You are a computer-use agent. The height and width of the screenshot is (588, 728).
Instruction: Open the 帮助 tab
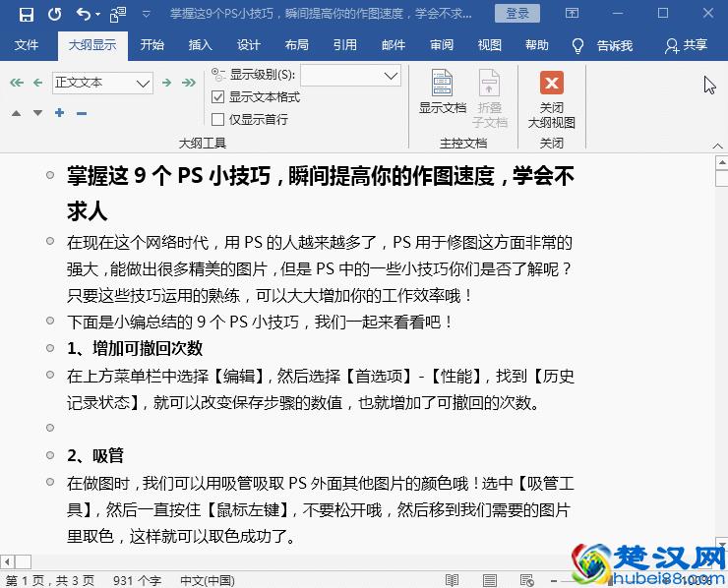point(537,45)
